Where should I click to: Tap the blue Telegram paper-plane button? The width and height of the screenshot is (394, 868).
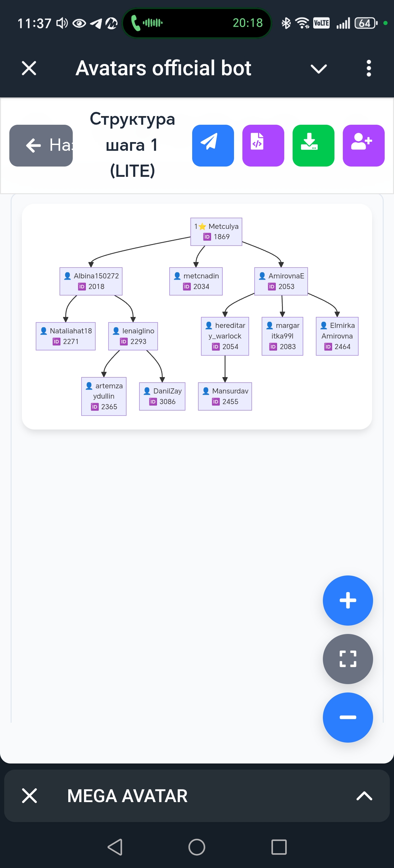[213, 146]
